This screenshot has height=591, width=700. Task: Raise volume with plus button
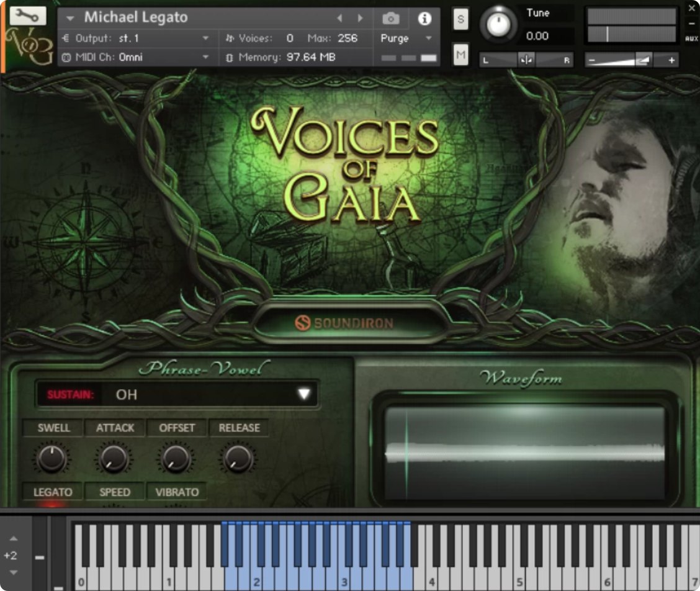(x=671, y=60)
